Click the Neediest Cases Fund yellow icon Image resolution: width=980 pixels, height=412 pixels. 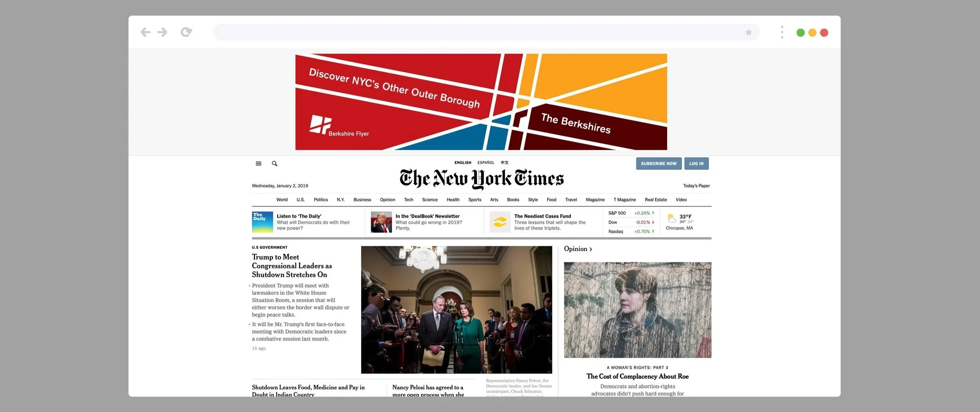click(500, 222)
